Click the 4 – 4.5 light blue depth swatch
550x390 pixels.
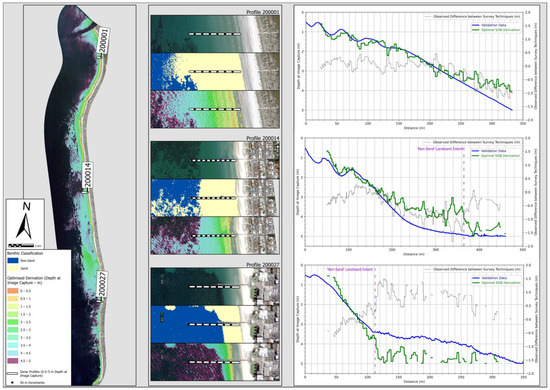13,353
